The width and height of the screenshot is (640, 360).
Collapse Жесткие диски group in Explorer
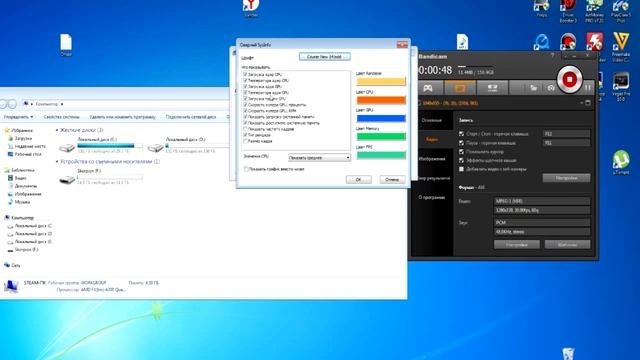[x=57, y=130]
